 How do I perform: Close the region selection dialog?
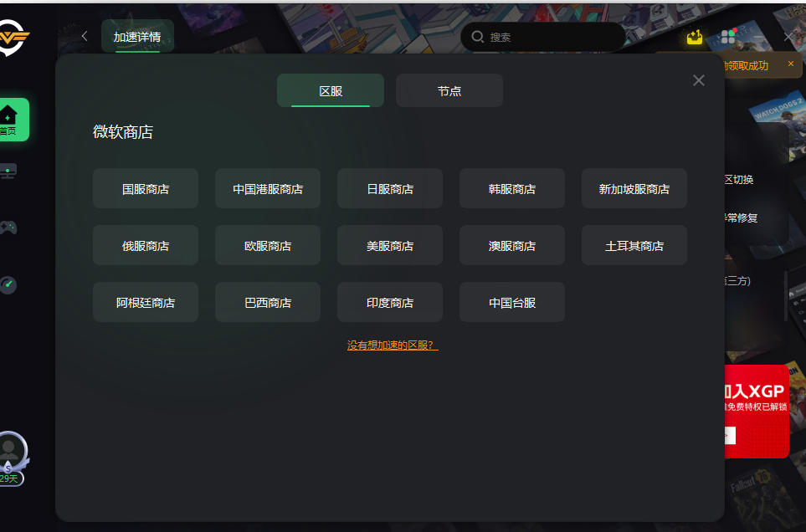pyautogui.click(x=699, y=80)
